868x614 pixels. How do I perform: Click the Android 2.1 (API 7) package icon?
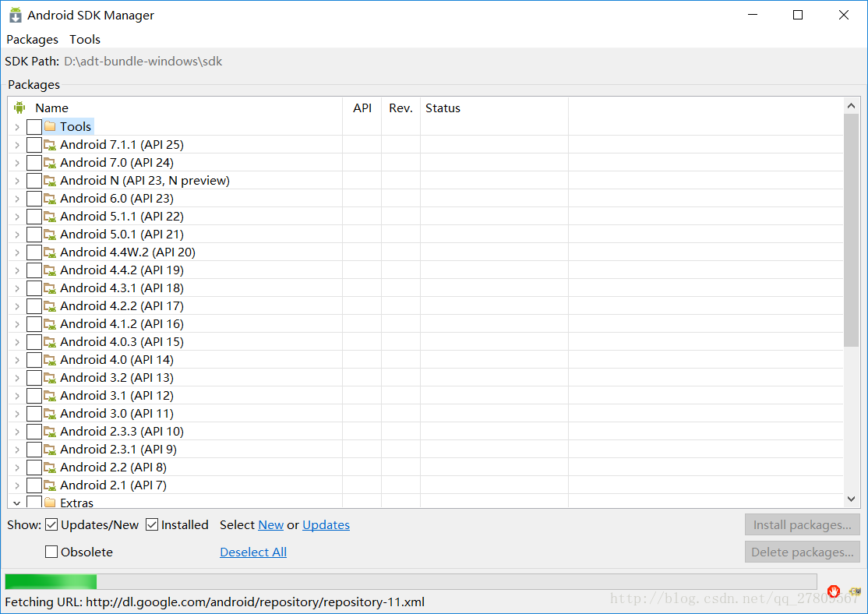click(50, 485)
